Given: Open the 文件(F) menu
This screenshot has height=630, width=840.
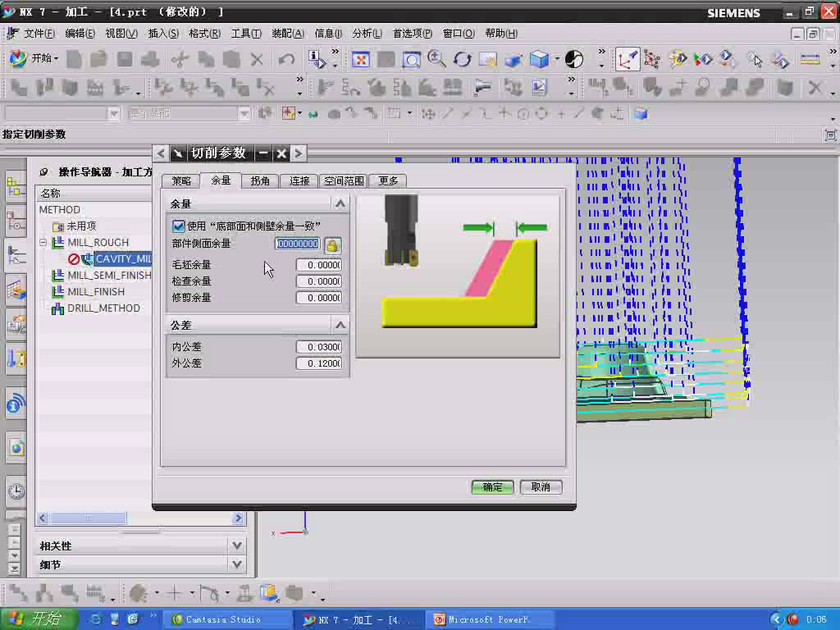Looking at the screenshot, I should coord(39,34).
